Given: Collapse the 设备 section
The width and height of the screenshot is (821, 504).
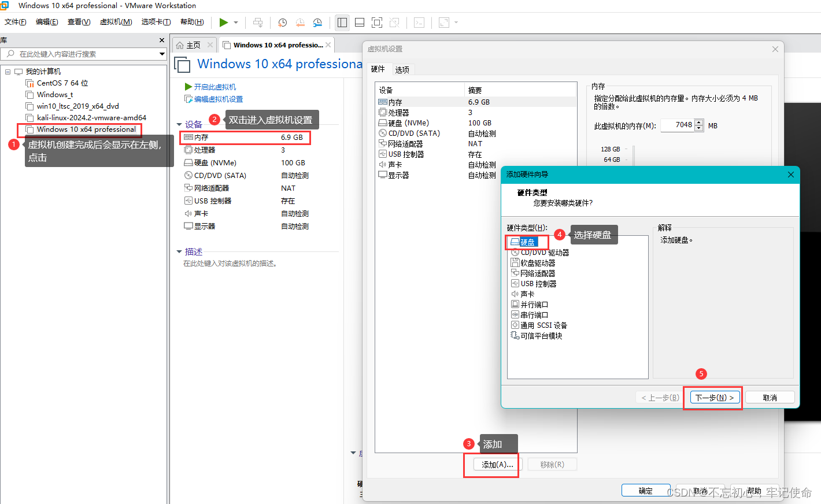Looking at the screenshot, I should pyautogui.click(x=179, y=124).
